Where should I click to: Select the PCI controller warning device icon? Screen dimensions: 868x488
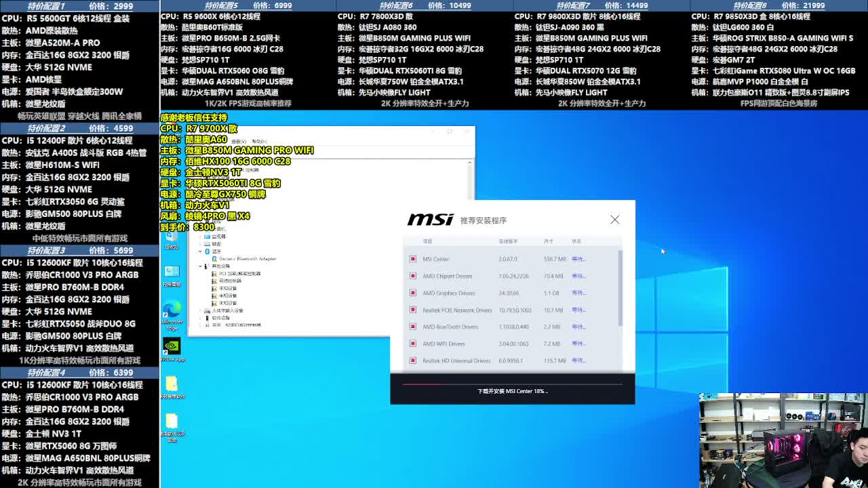214,274
